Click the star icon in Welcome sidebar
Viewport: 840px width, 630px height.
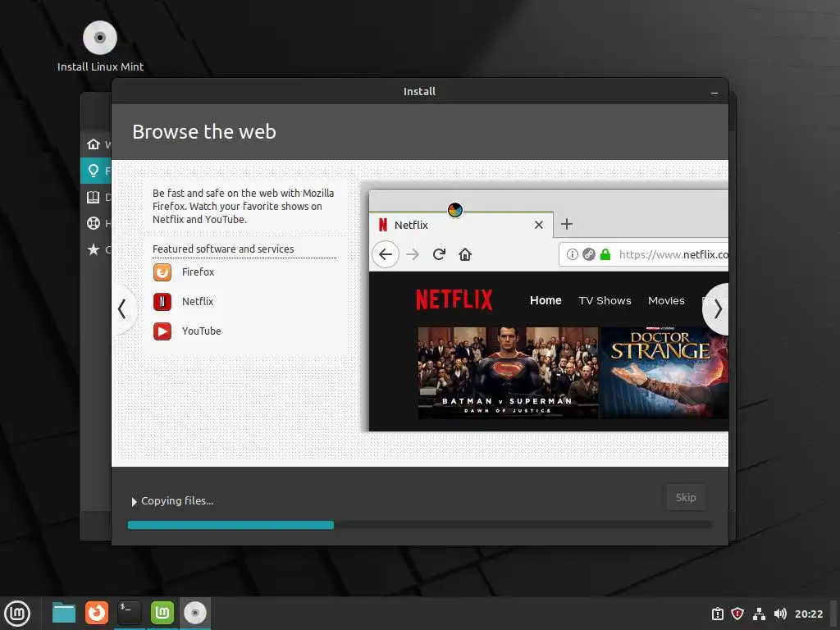coord(94,249)
